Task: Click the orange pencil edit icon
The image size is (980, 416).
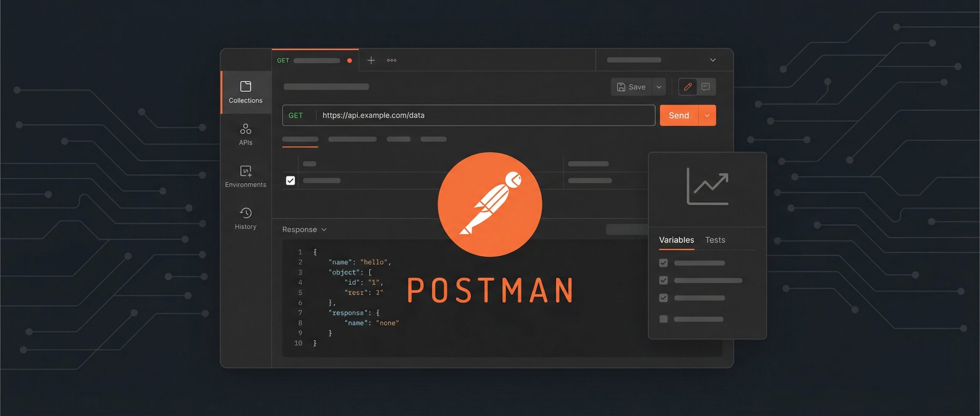Action: tap(688, 87)
